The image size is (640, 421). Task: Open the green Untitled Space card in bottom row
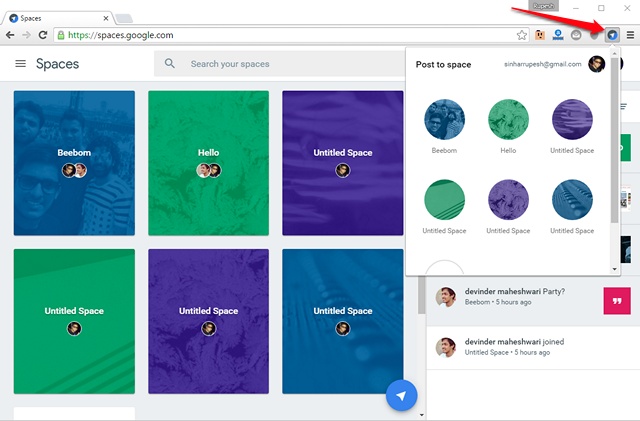point(74,321)
